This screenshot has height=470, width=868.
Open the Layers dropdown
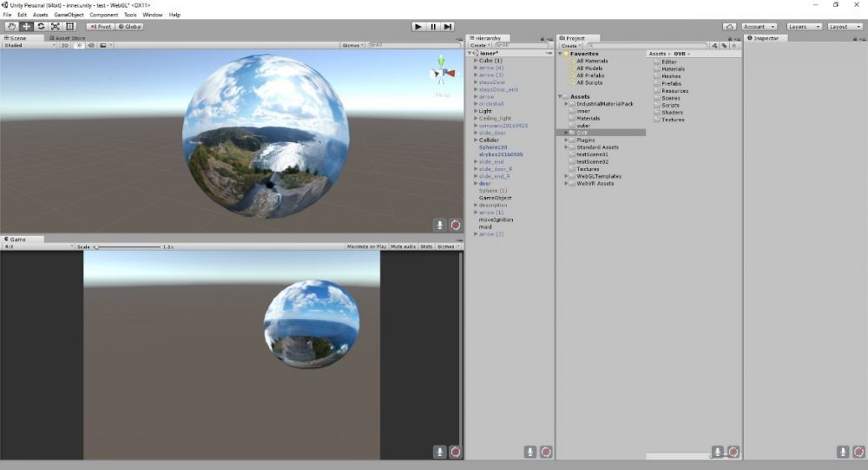[802, 27]
